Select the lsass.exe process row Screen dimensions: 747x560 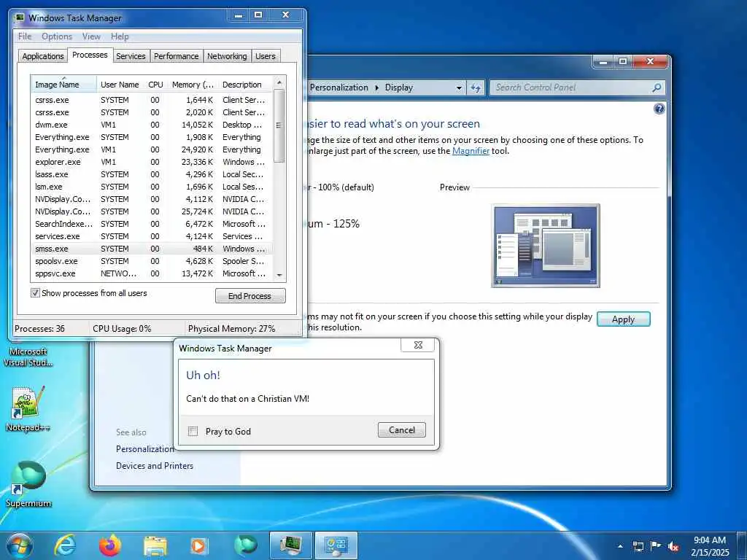point(152,174)
